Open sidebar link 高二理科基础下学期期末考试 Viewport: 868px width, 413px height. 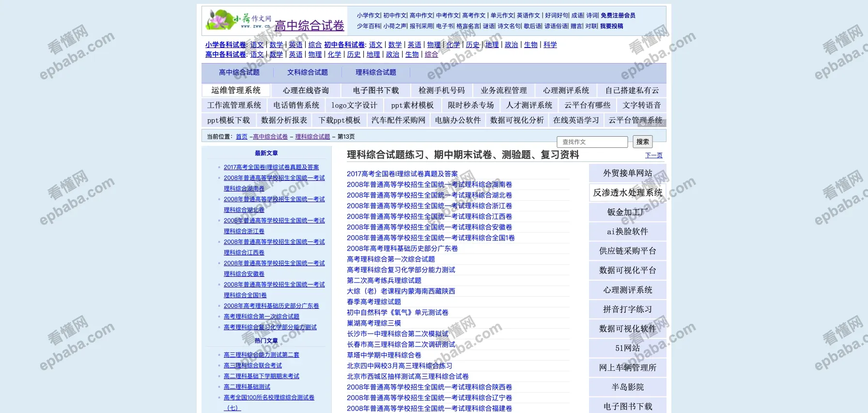click(x=262, y=376)
